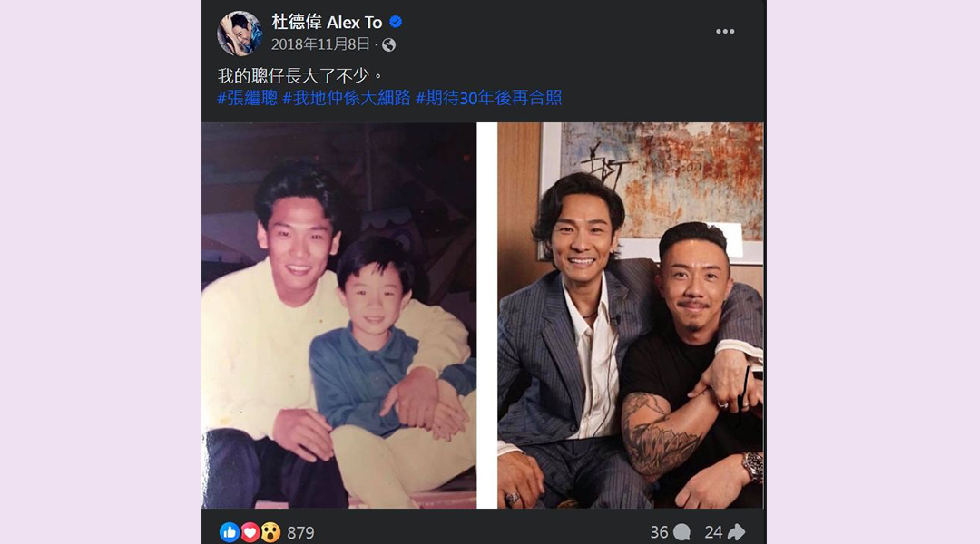
Task: Click the blue thumbs-up Like reaction icon
Action: pos(230,532)
